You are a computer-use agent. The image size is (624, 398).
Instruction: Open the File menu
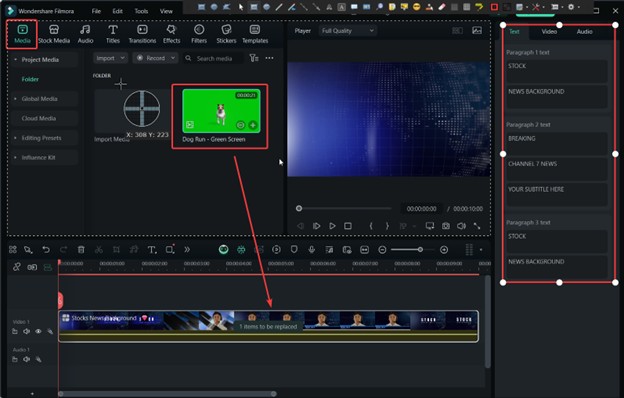click(x=96, y=11)
